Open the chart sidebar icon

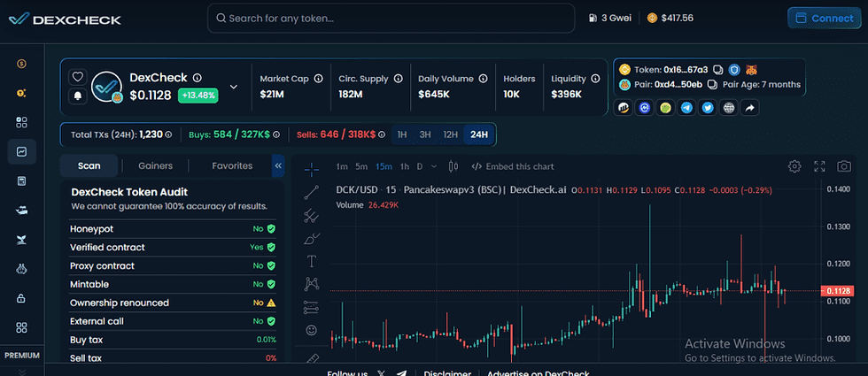click(x=21, y=151)
